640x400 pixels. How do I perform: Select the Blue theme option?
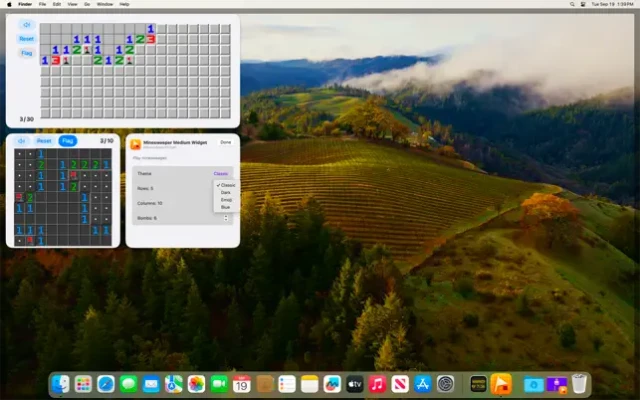[225, 207]
